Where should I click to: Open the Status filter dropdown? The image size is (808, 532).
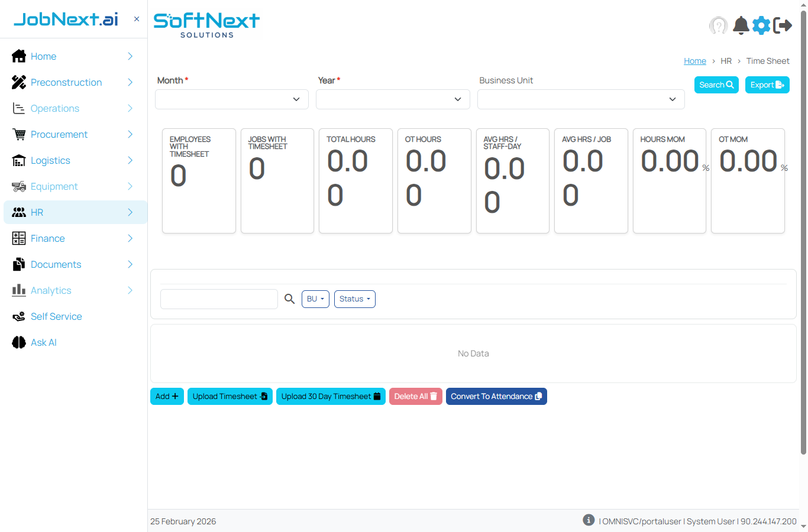click(354, 299)
